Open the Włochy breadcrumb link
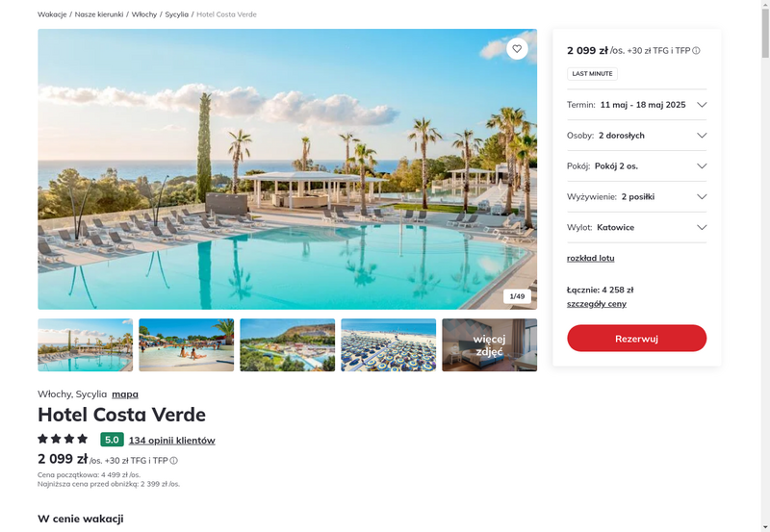 [144, 14]
